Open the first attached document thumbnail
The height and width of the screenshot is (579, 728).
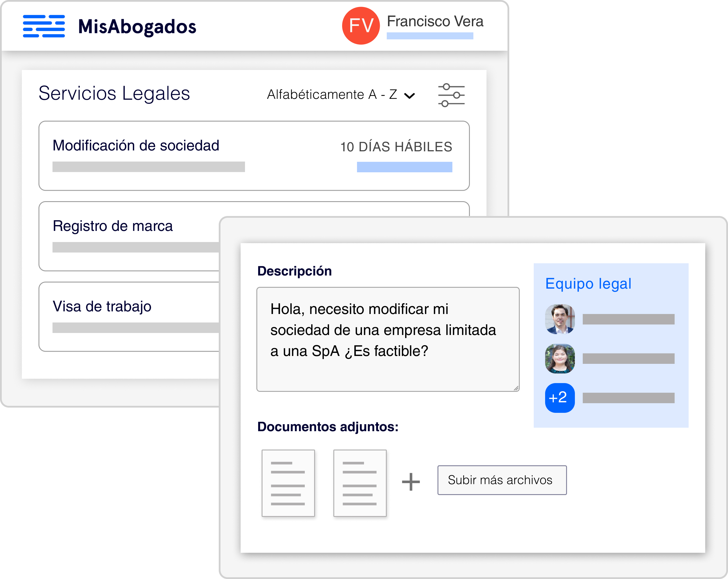pyautogui.click(x=288, y=483)
